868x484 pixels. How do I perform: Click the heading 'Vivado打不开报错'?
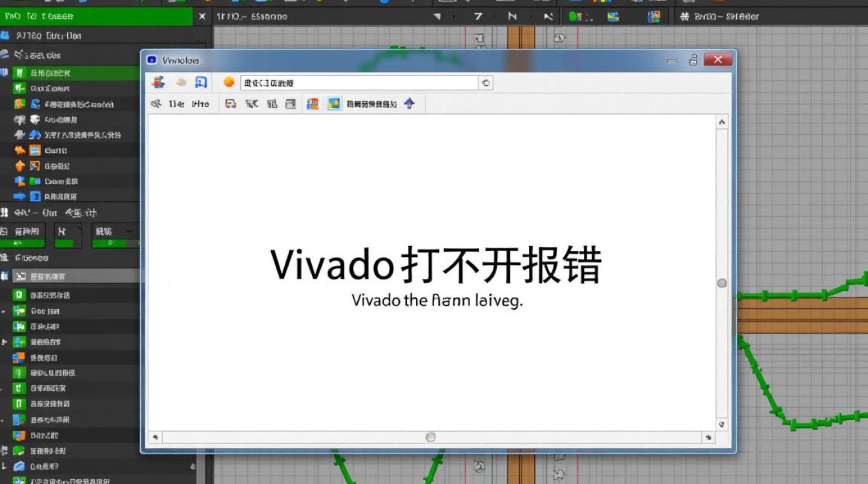[x=436, y=265]
